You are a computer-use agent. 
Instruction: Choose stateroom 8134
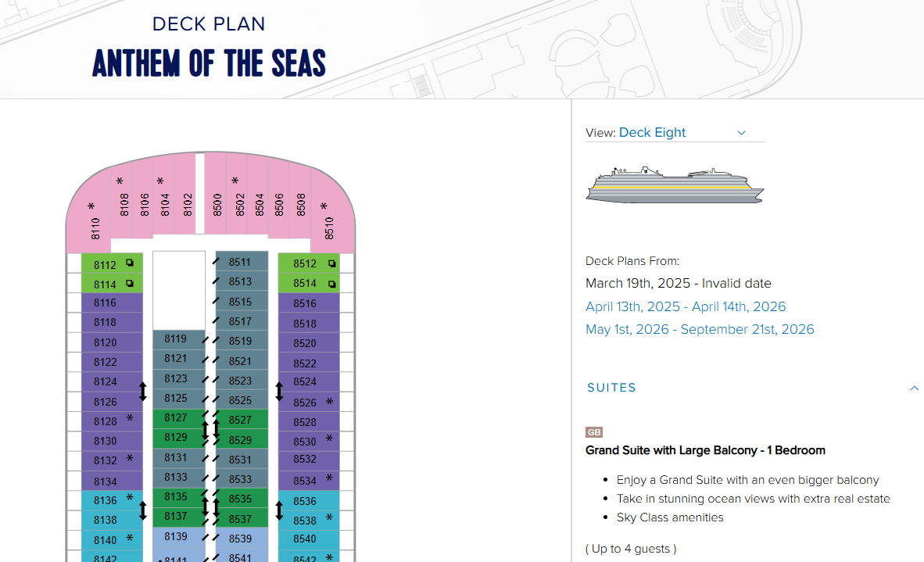click(x=112, y=481)
